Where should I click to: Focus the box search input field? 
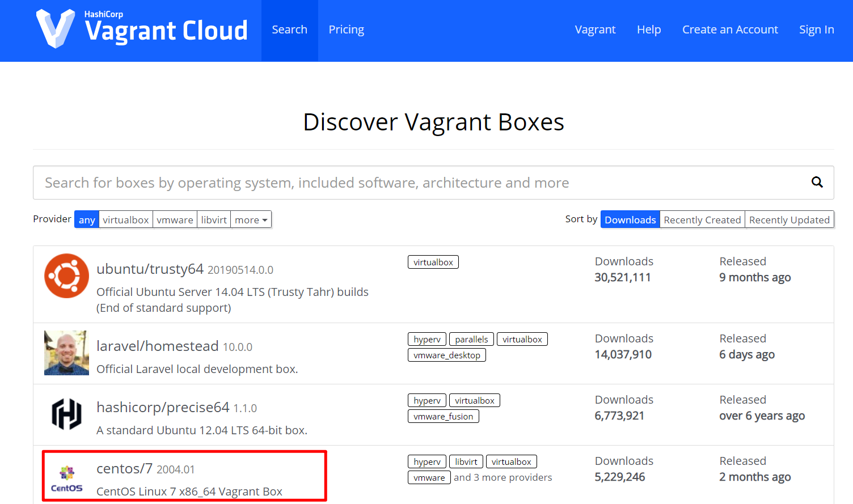(433, 183)
